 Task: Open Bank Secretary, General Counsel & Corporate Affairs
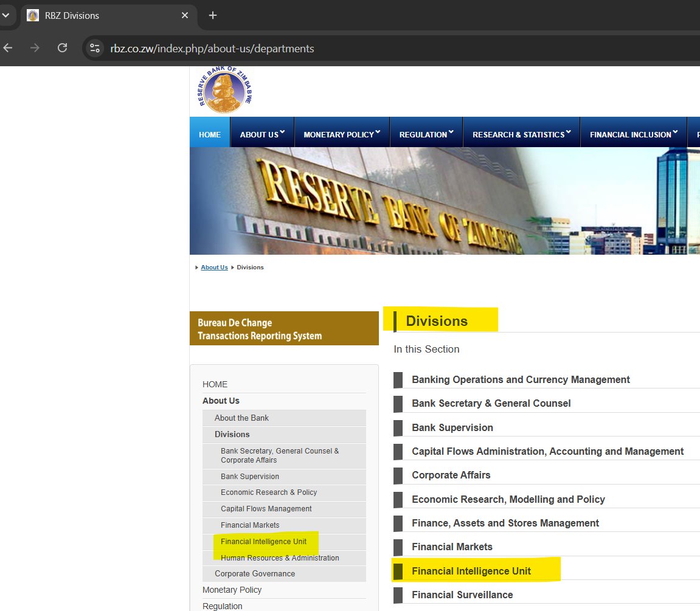(284, 456)
